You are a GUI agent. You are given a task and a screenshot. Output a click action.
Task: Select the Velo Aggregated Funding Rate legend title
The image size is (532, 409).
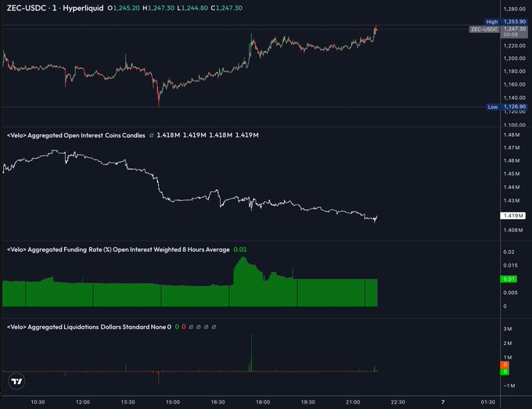118,249
